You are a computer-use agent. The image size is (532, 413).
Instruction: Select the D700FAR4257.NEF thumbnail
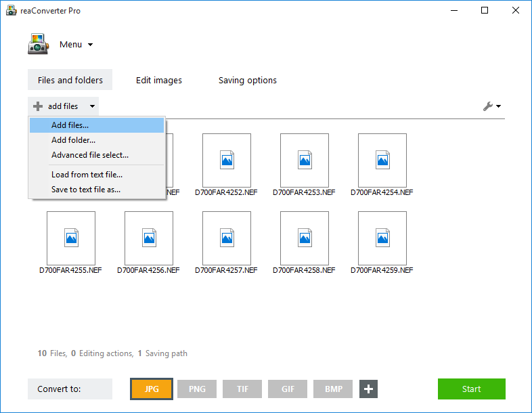pos(227,236)
